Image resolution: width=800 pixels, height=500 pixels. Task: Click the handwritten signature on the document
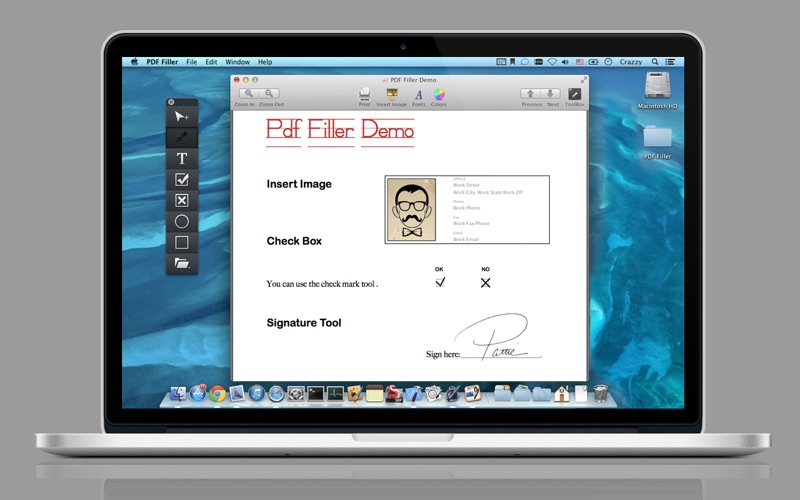click(497, 336)
